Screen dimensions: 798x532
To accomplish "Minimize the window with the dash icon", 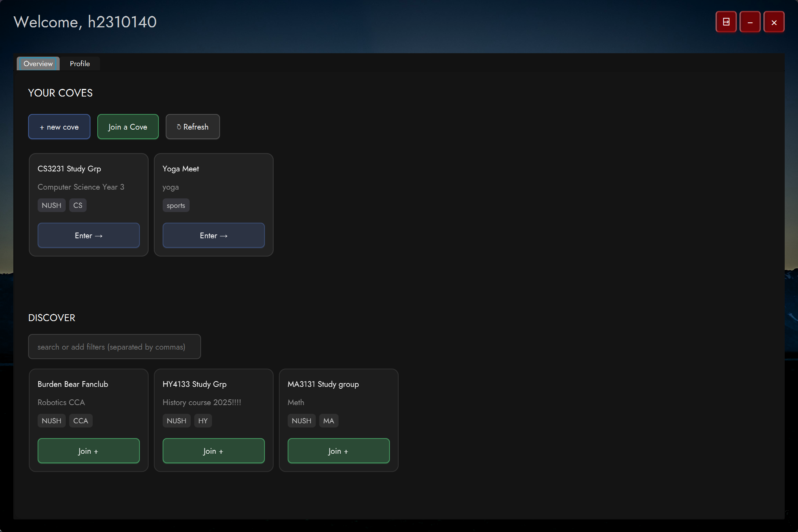I will coord(750,22).
